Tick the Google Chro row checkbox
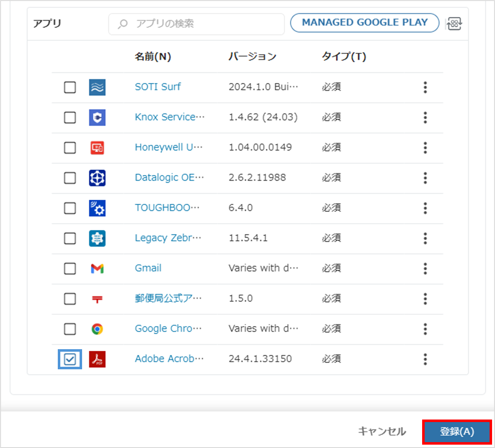The height and width of the screenshot is (448, 495). click(70, 329)
